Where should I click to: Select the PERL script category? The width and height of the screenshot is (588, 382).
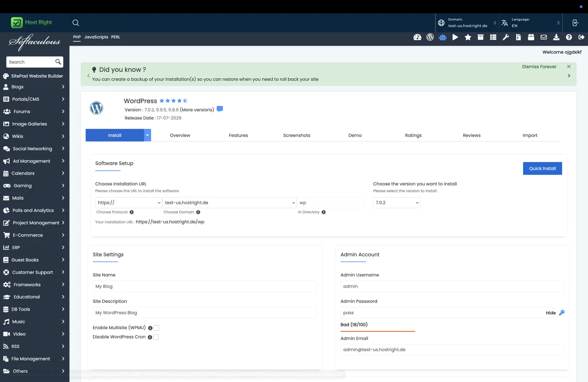pos(116,37)
